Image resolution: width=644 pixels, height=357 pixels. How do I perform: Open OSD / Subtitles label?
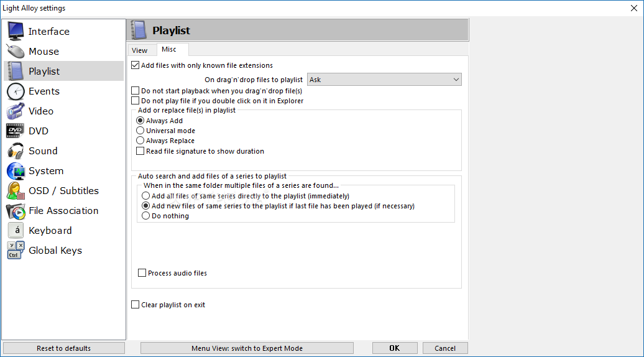pos(63,190)
